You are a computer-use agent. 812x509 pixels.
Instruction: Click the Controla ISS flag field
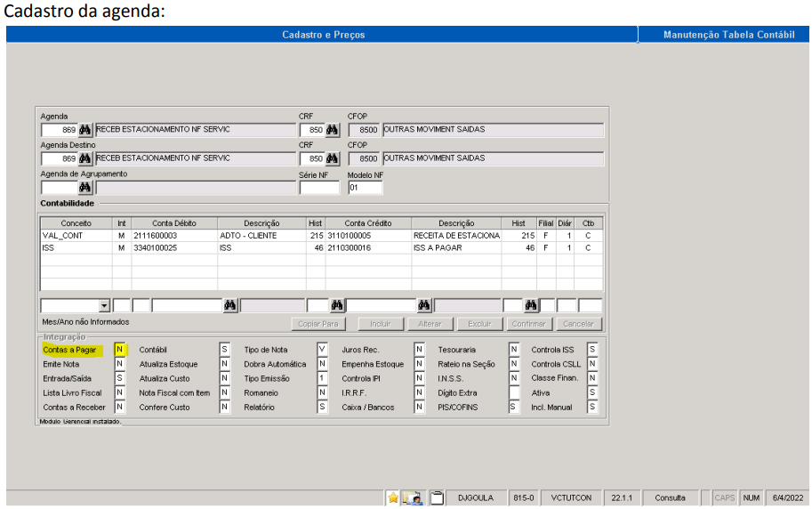click(x=592, y=350)
